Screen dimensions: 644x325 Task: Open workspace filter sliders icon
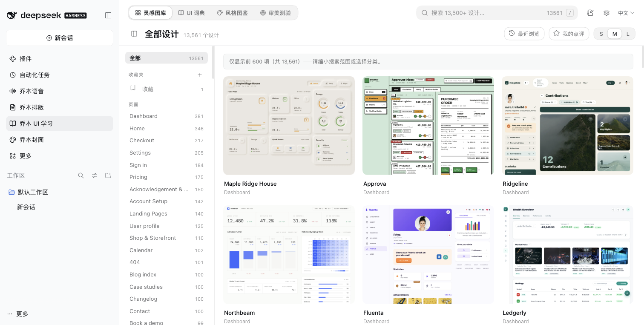95,175
